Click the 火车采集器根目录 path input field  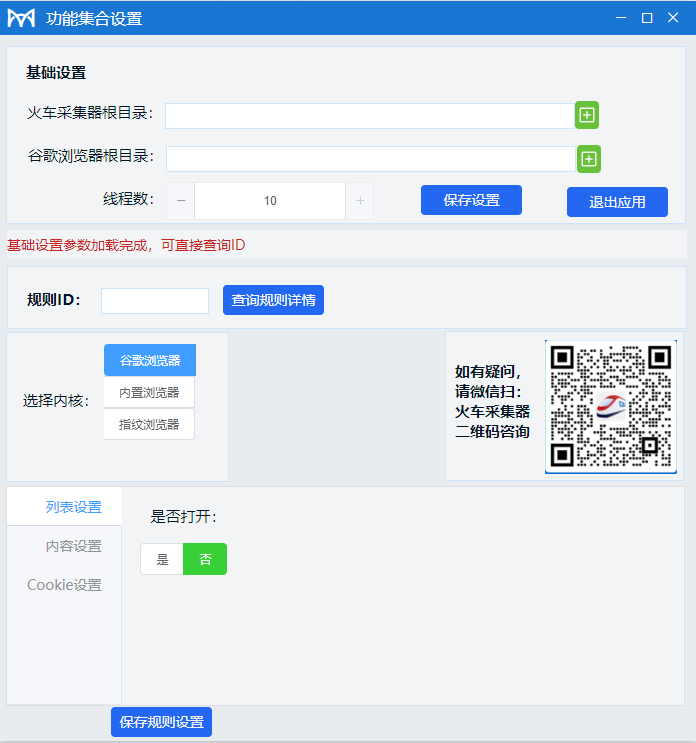tap(370, 116)
